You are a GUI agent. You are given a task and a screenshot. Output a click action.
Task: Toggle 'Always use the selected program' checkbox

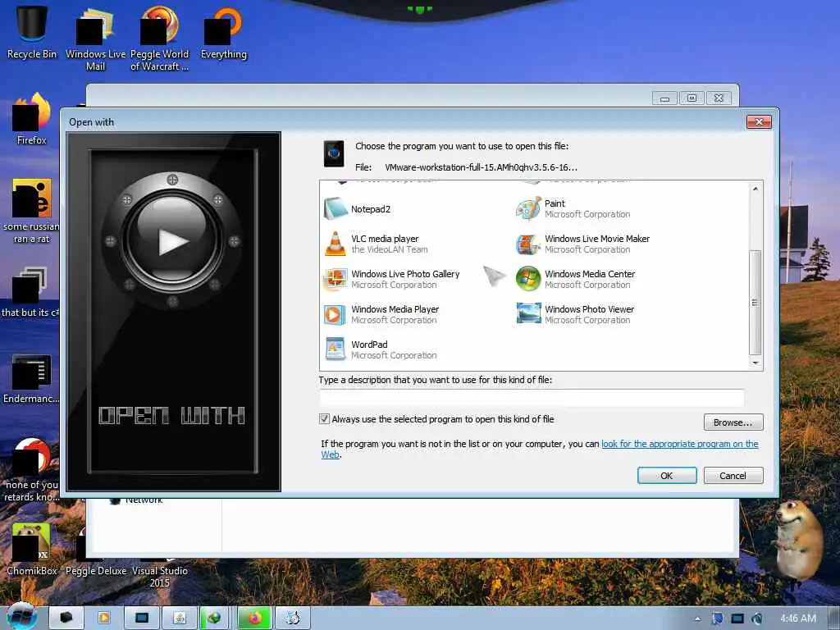(x=324, y=419)
